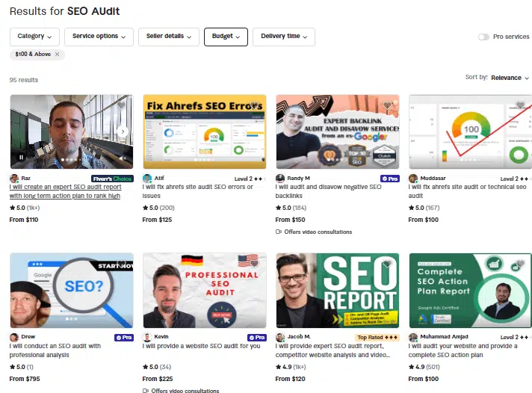This screenshot has height=393, width=532.
Task: Open Raz's seller avatar
Action: [x=14, y=178]
